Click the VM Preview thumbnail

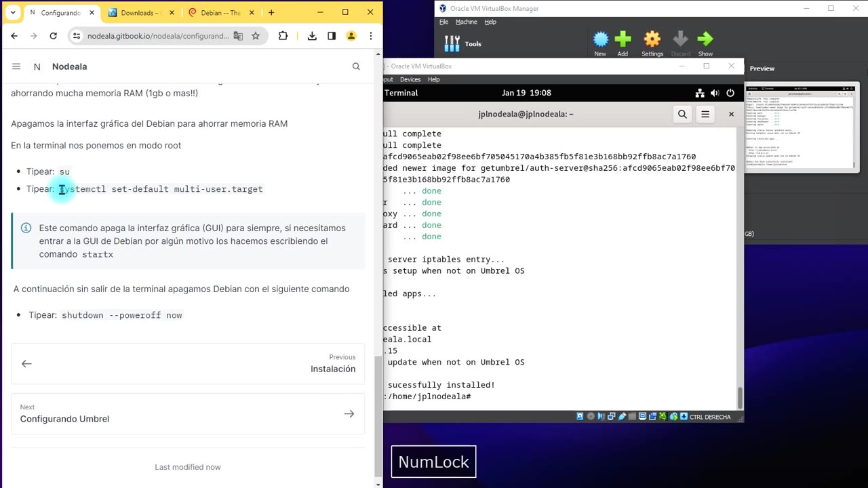[801, 126]
